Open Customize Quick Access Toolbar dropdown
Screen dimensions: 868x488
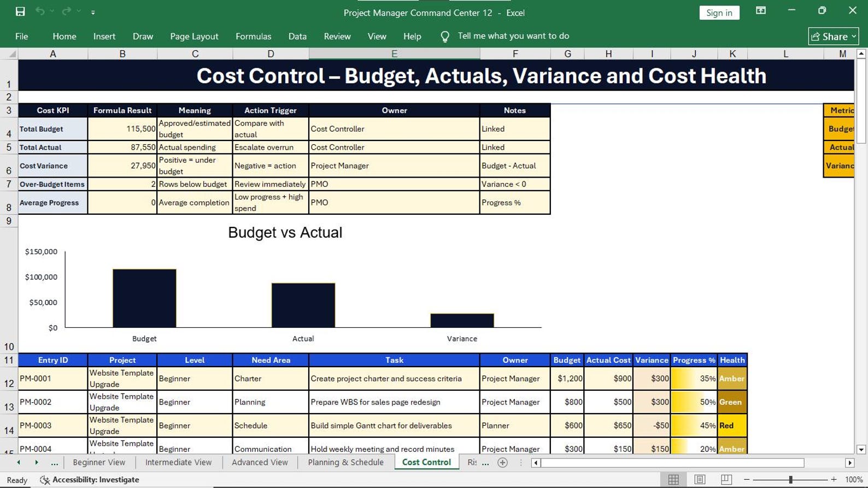coord(93,12)
